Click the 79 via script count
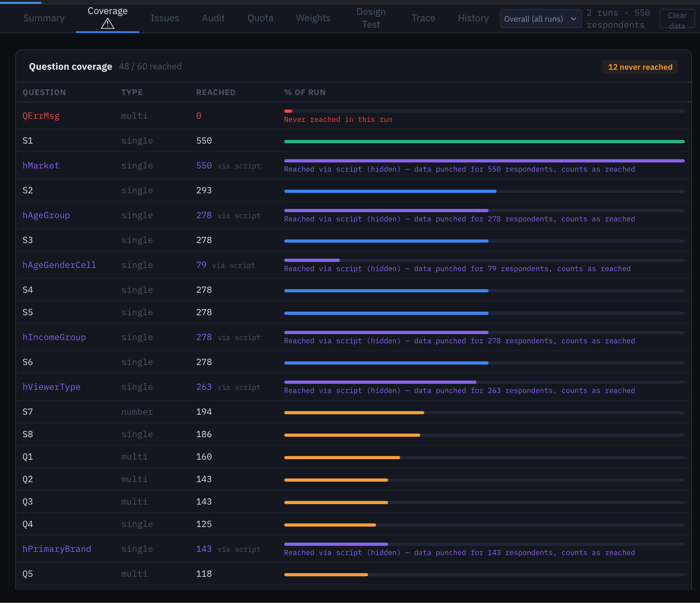This screenshot has height=604, width=700. pyautogui.click(x=226, y=265)
